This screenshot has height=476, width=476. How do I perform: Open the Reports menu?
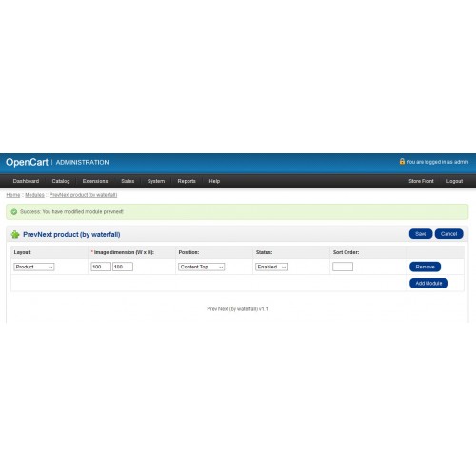(x=187, y=181)
